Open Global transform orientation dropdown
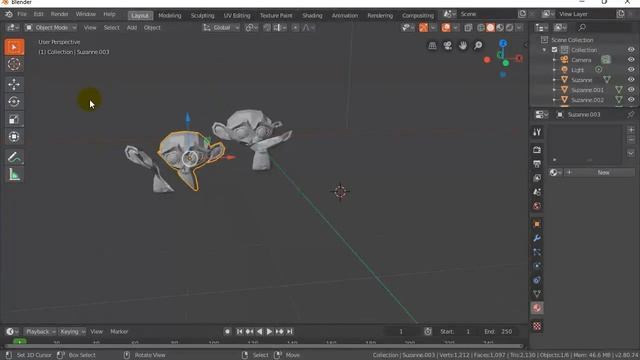 tap(221, 28)
